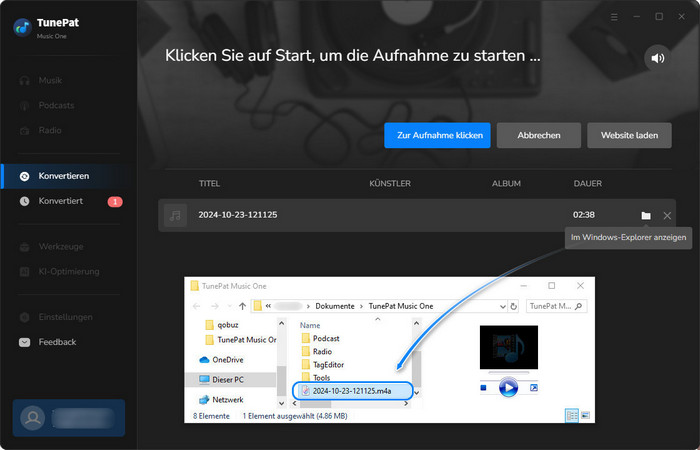This screenshot has height=450, width=700.
Task: Open Konvertiert history in sidebar
Action: tap(60, 201)
